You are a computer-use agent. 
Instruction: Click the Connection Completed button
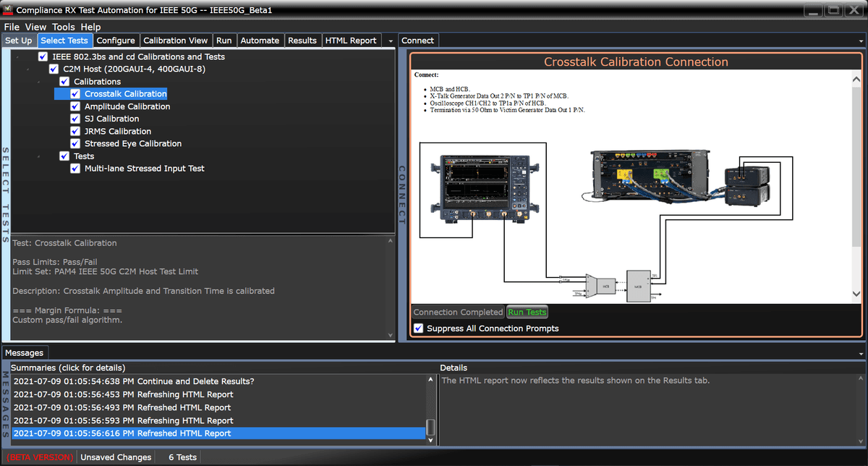pos(458,312)
